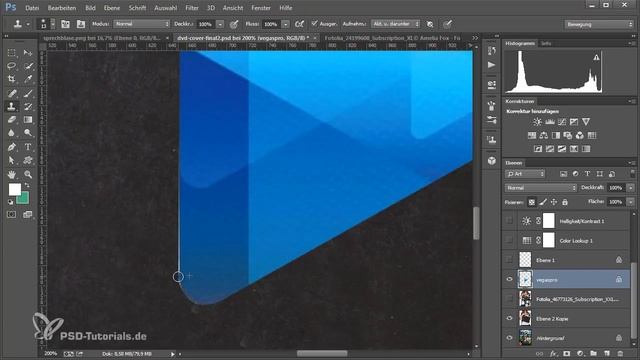Add a Color Balance adjustment
The width and height of the screenshot is (640, 360).
(x=544, y=135)
